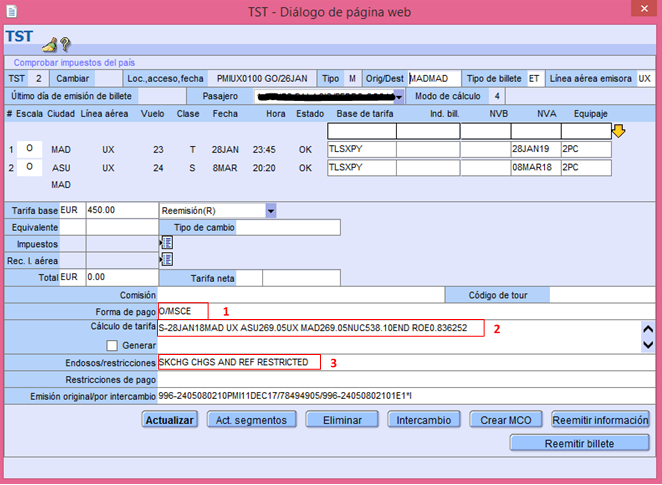Open the Pasajero dropdown list

(x=399, y=96)
